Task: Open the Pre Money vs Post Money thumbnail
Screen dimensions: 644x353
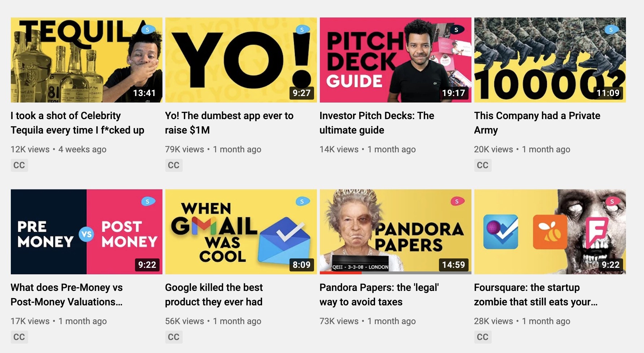Action: [86, 232]
